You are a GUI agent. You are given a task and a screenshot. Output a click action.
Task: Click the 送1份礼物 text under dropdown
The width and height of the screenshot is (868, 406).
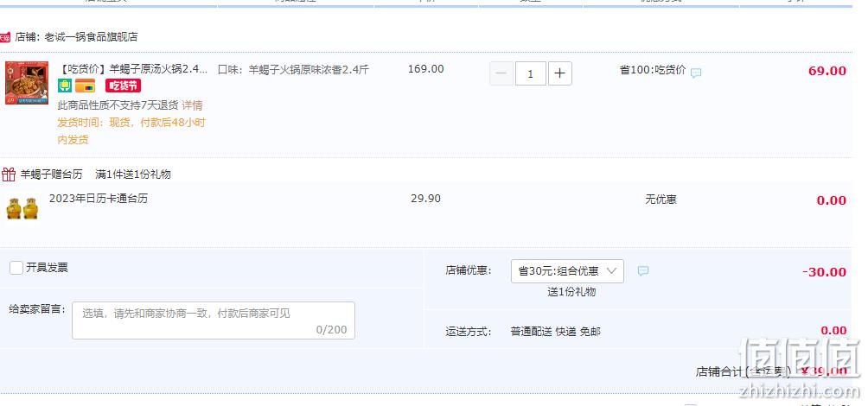point(571,292)
